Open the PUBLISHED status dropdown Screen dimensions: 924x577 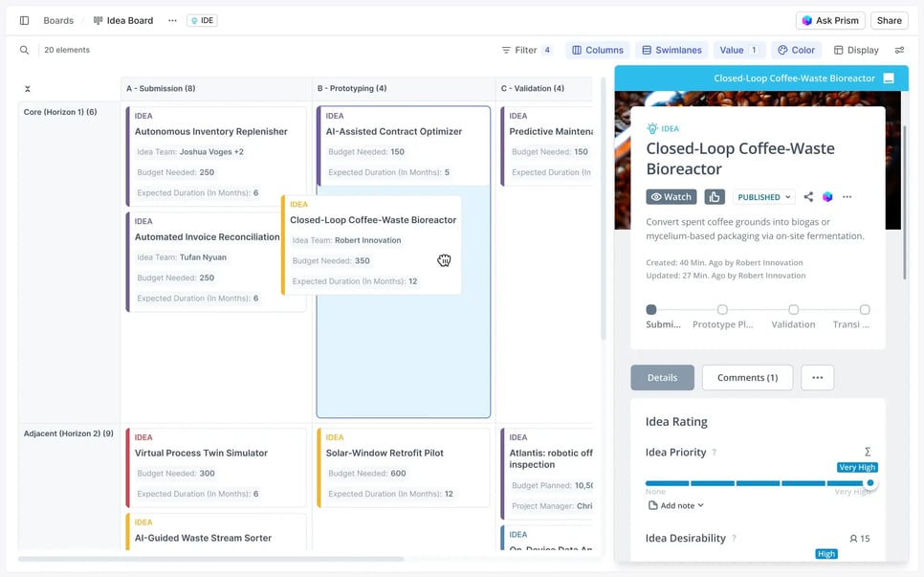(763, 197)
